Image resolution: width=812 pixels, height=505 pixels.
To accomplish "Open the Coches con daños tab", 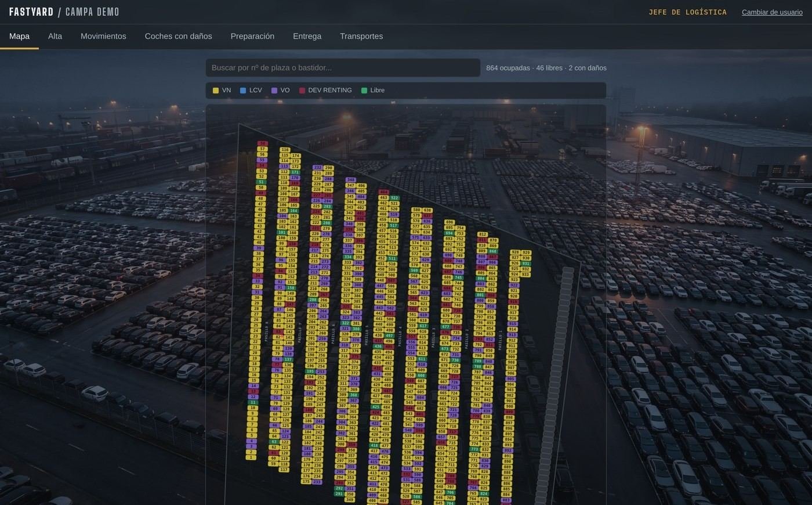I will pyautogui.click(x=178, y=36).
